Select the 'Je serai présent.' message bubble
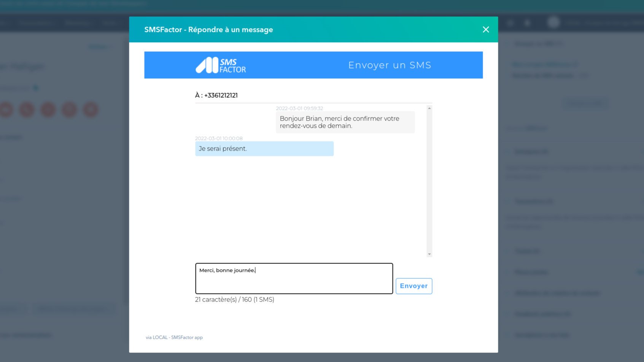The width and height of the screenshot is (644, 362). click(264, 149)
